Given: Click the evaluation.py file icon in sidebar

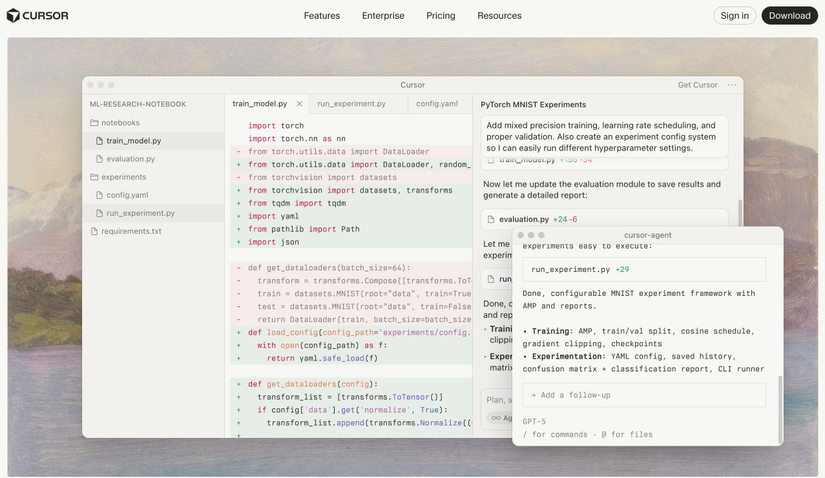Looking at the screenshot, I should click(x=99, y=159).
